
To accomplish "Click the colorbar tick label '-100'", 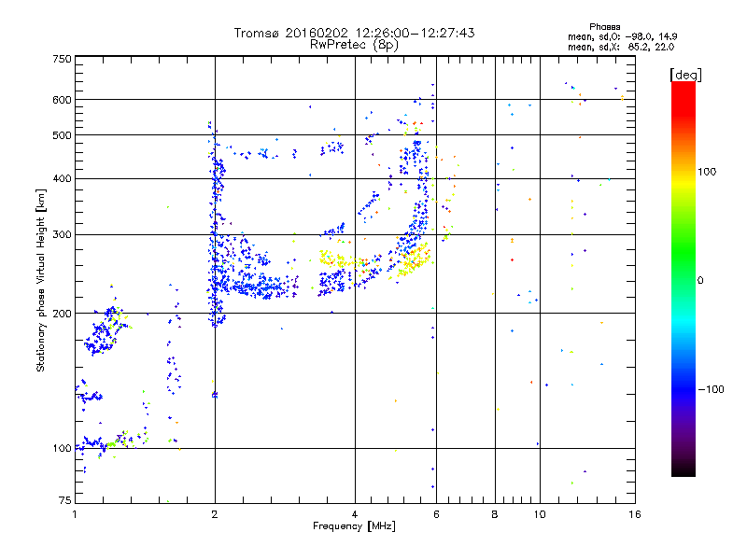I will pos(711,389).
